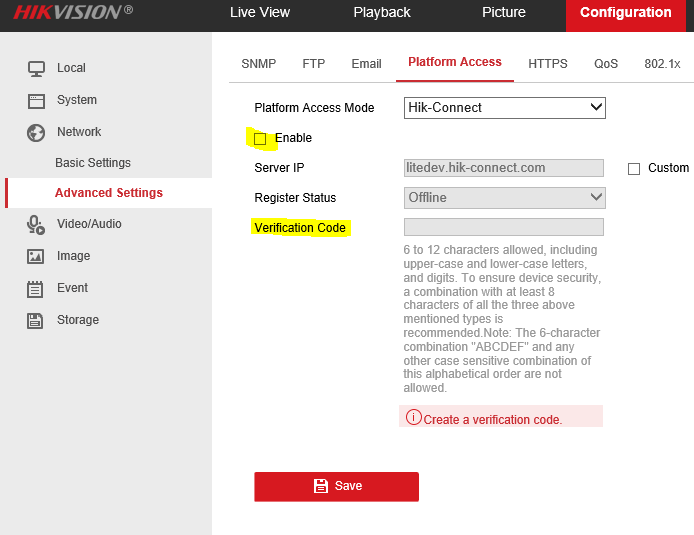Screen dimensions: 694x535
Task: Click the Video/Audio microphone icon
Action: point(37,224)
